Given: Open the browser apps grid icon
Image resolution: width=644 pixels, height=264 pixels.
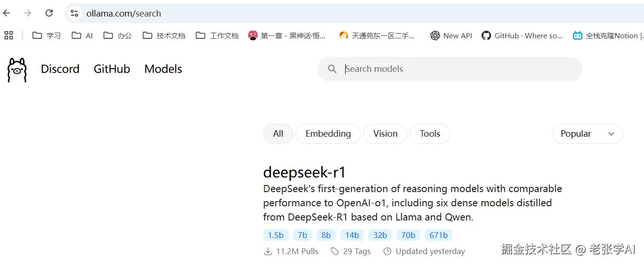Looking at the screenshot, I should tap(9, 35).
